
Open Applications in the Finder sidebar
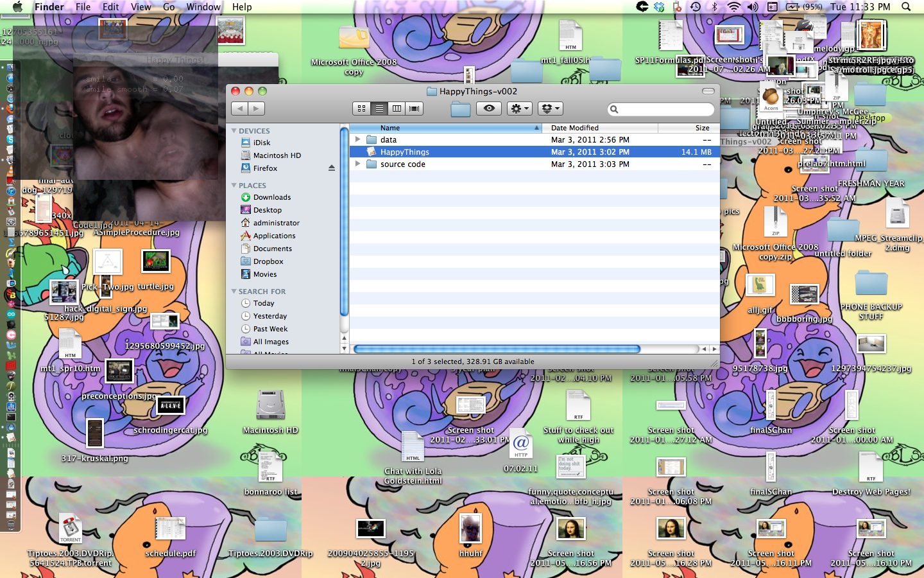[x=274, y=236]
